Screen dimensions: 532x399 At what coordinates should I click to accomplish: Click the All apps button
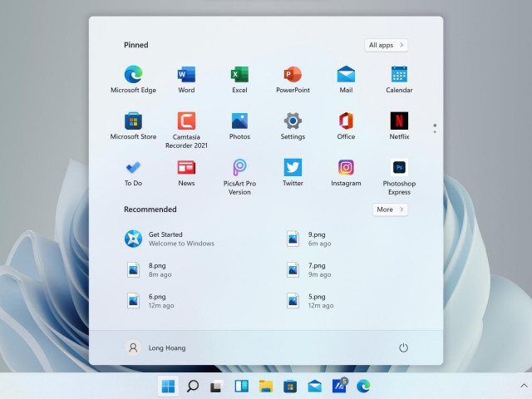(x=386, y=45)
